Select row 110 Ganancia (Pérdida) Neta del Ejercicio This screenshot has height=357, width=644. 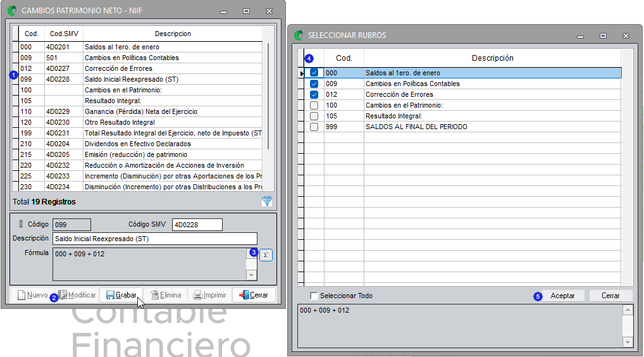140,111
